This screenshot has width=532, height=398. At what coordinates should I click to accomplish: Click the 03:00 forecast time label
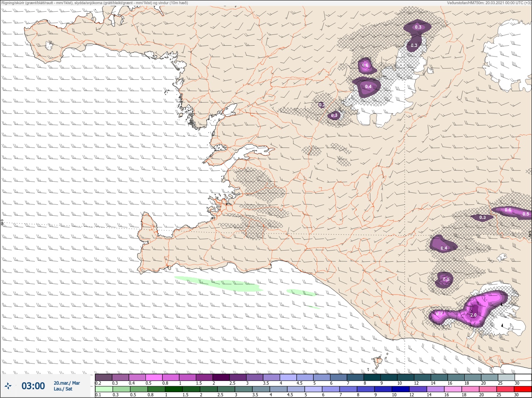click(x=33, y=386)
